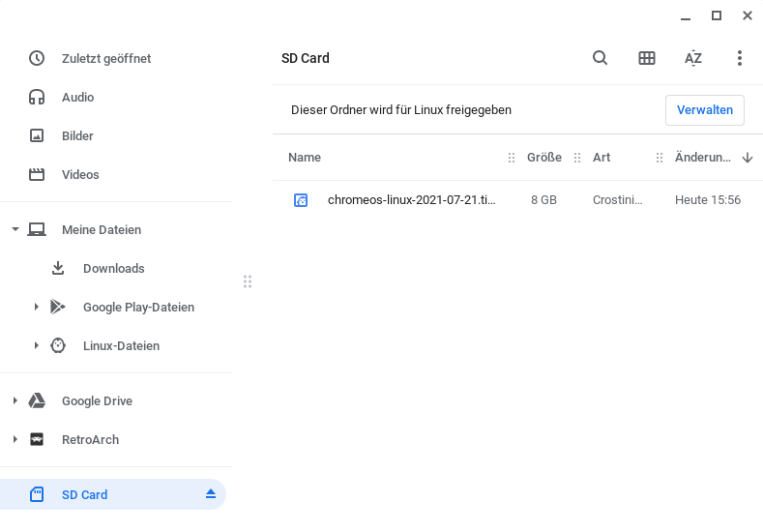Viewport: 763px width, 532px height.
Task: Click resize handle between Art and Änderun...
Action: (x=660, y=158)
